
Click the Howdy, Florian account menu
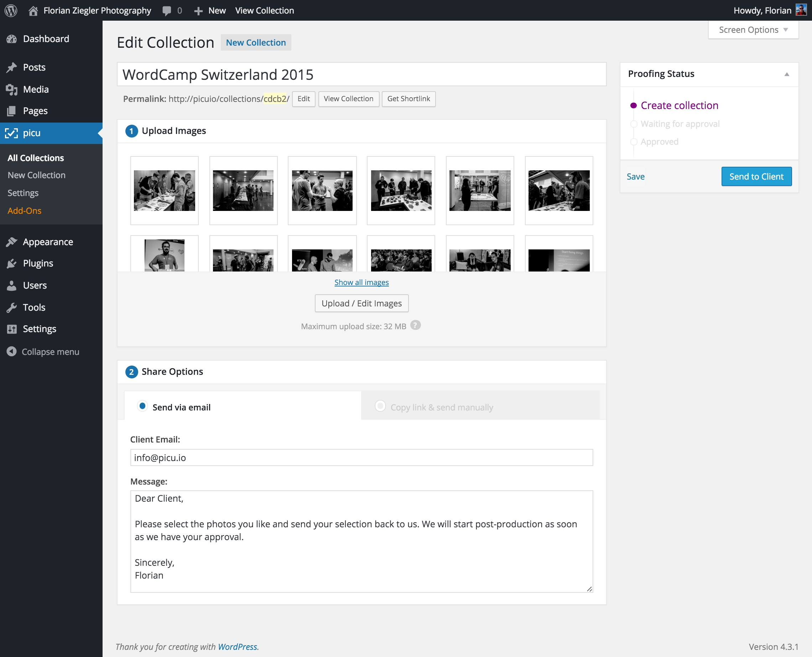pos(770,11)
